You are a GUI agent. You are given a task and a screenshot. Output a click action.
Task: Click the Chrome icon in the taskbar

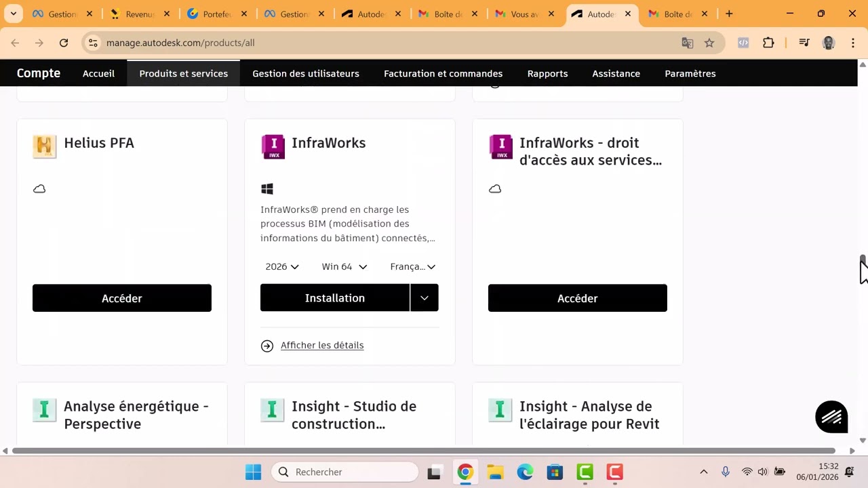coord(465,472)
